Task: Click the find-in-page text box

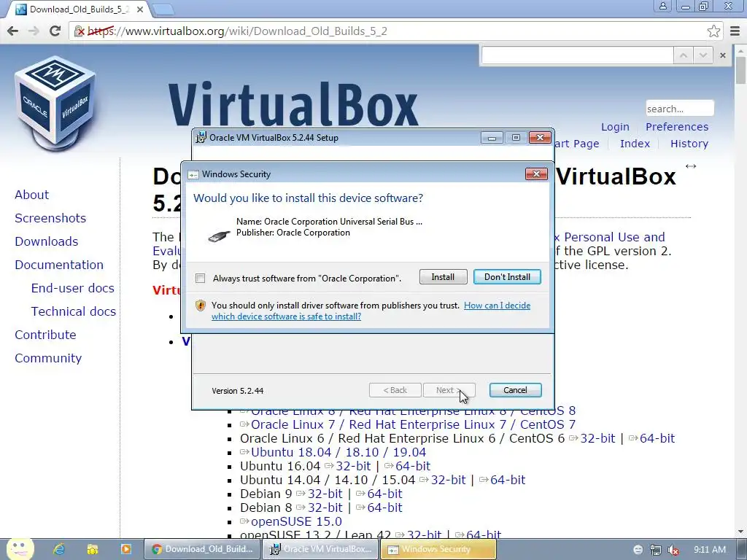Action: point(578,55)
